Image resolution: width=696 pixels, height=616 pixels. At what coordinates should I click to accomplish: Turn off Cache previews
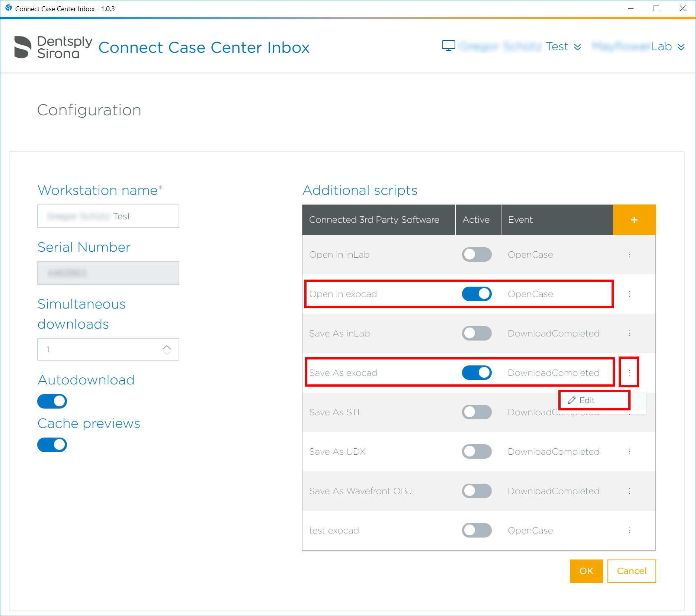click(x=52, y=445)
